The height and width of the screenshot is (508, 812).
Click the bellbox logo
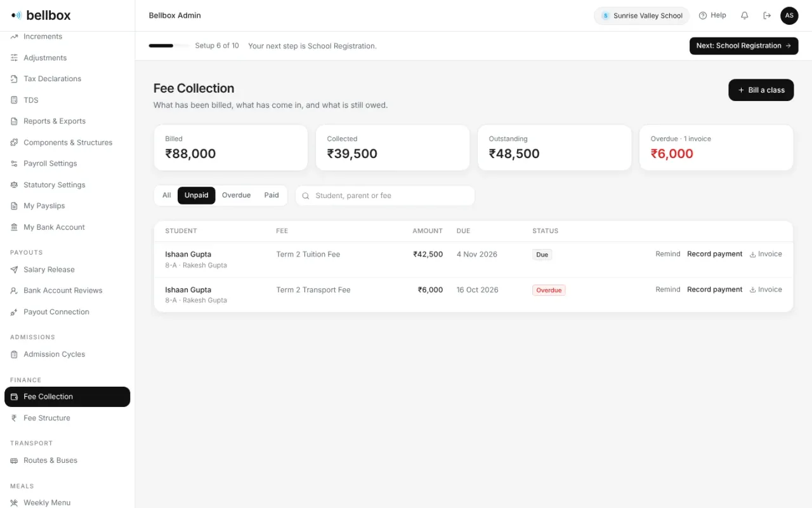[x=41, y=15]
